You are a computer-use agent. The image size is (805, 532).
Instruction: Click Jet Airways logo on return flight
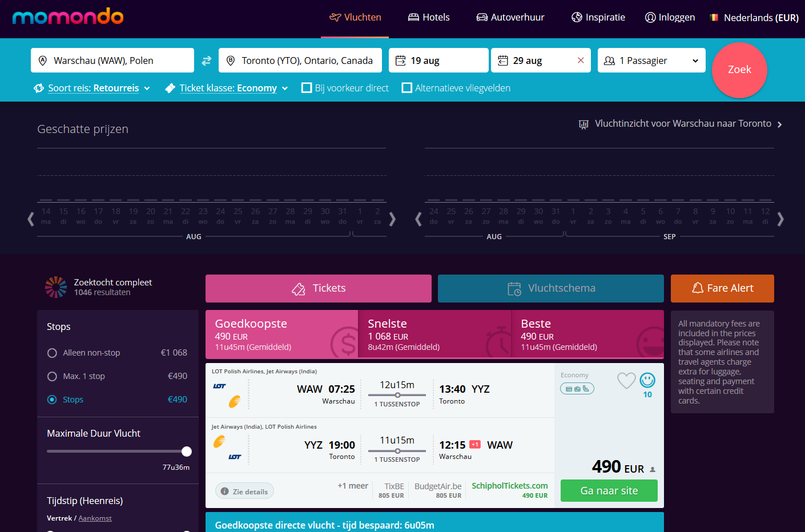219,441
